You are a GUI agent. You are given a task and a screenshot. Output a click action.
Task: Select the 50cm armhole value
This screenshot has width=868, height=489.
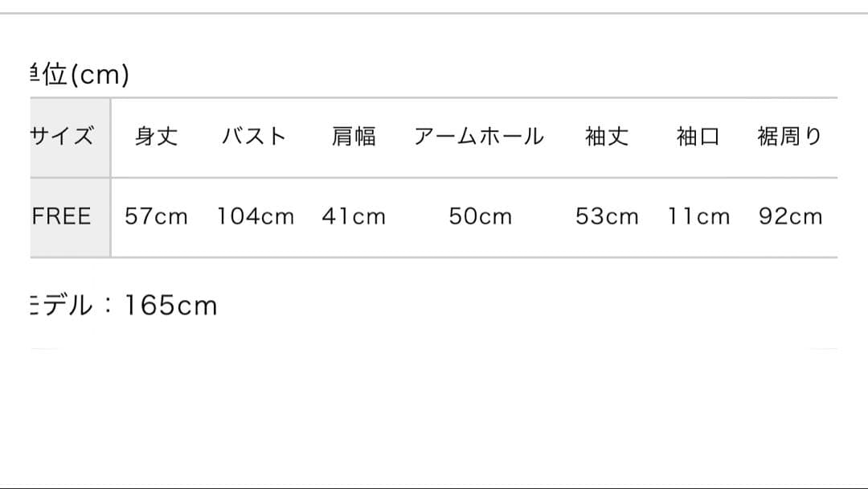point(480,217)
